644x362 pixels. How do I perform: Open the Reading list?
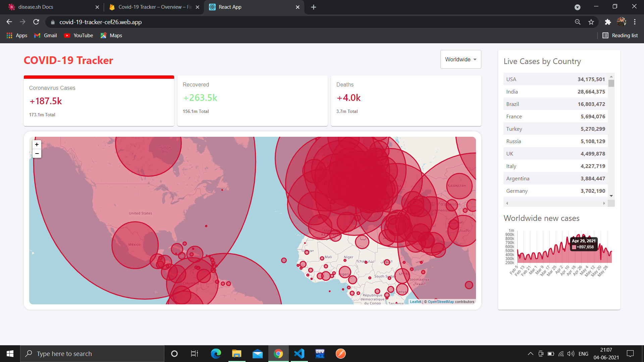tap(620, 36)
